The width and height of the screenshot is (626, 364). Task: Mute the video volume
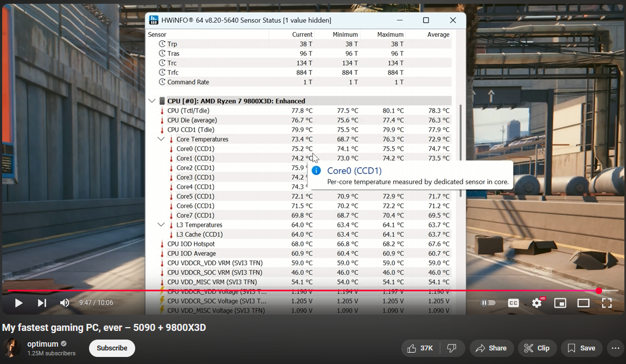[65, 303]
